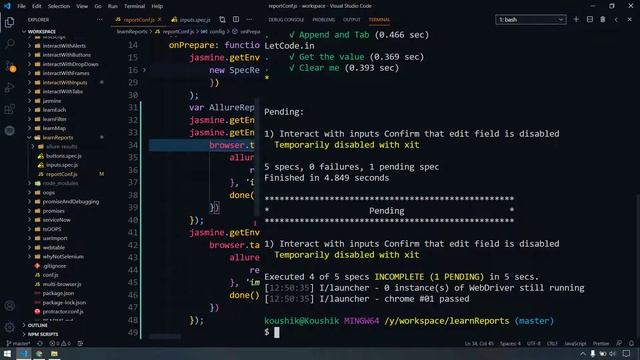Unfold code at line 16 arrow
The width and height of the screenshot is (640, 360).
144,70
